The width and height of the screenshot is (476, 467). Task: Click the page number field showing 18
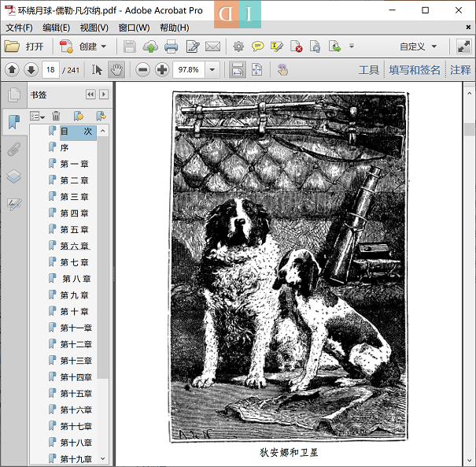50,70
